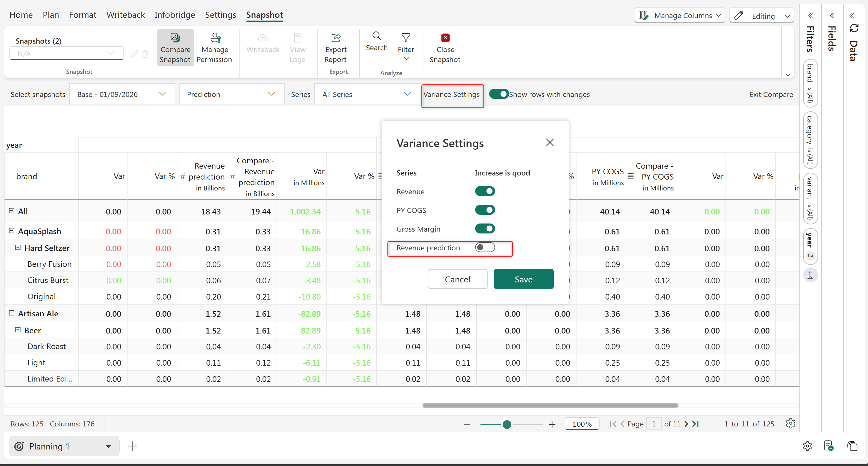Screen dimensions: 868x466
Task: Expand the All Series dropdown
Action: pos(367,94)
